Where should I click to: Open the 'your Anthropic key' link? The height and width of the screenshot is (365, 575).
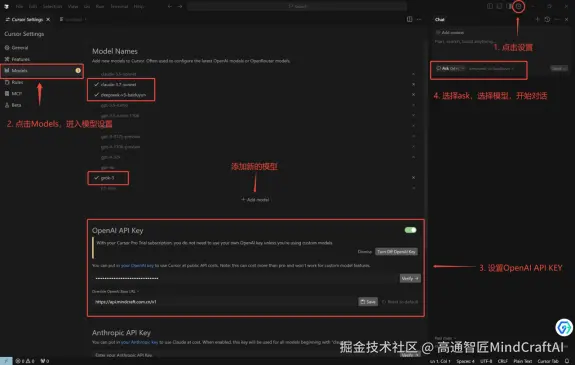click(139, 342)
